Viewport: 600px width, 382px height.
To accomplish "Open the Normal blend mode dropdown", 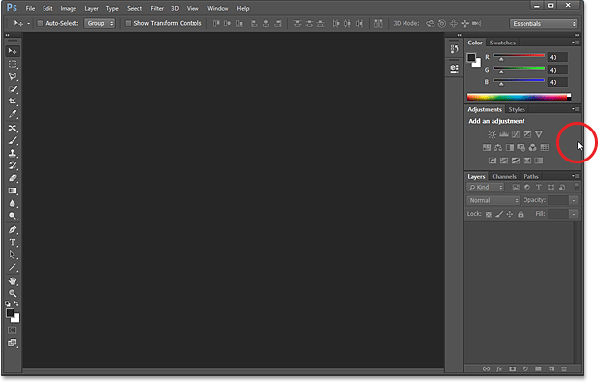I will (x=493, y=200).
